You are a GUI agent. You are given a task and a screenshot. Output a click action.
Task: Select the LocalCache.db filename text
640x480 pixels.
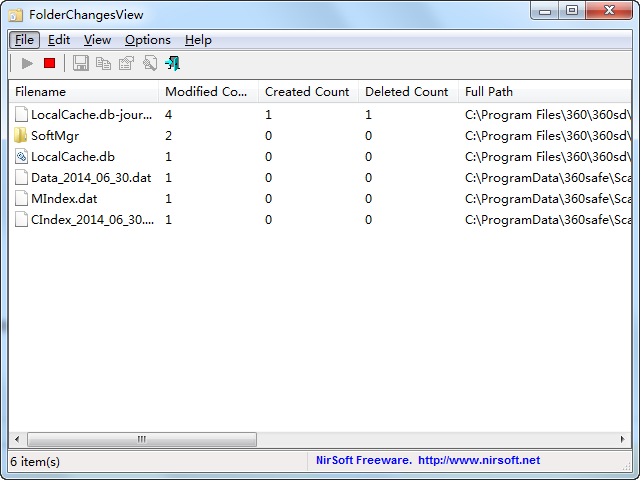tap(73, 157)
